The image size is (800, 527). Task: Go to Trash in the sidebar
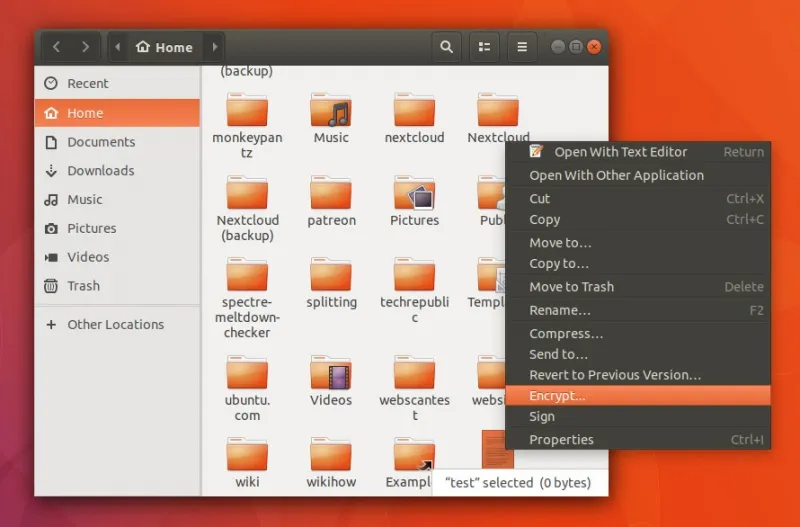[x=83, y=286]
